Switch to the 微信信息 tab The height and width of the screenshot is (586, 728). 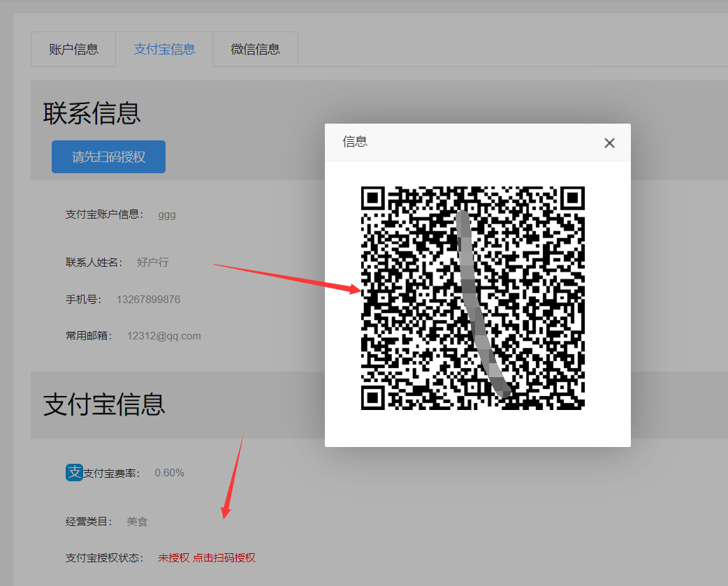255,49
